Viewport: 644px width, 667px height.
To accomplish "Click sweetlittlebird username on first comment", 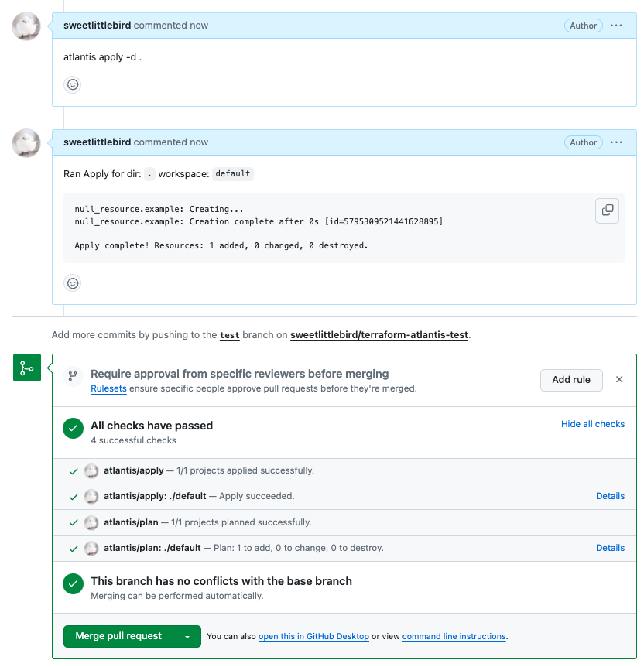I will coord(97,25).
